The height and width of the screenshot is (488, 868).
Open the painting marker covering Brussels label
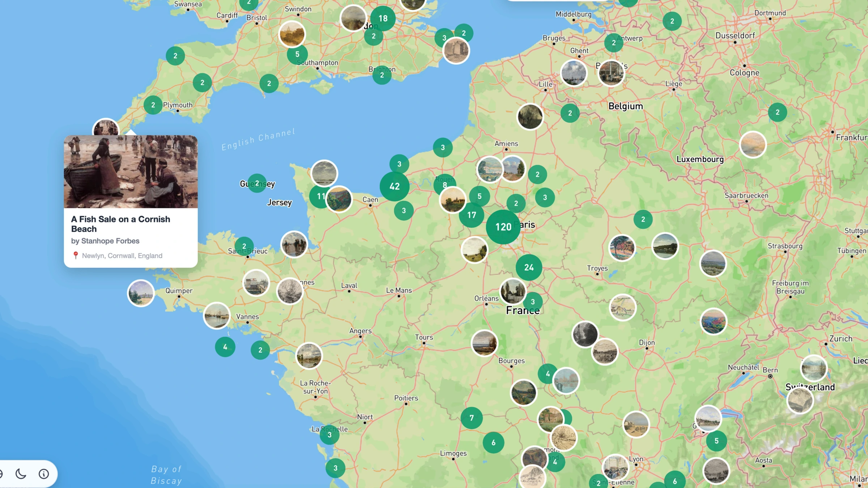point(611,73)
